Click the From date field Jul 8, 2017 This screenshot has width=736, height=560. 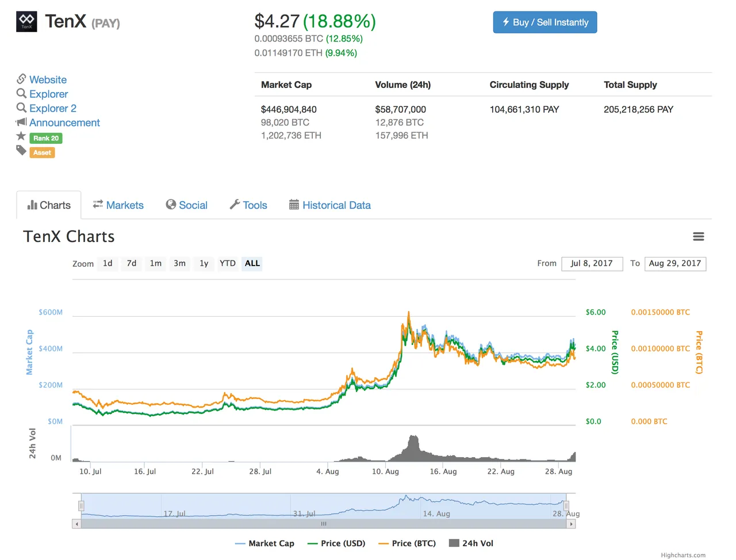pyautogui.click(x=592, y=263)
